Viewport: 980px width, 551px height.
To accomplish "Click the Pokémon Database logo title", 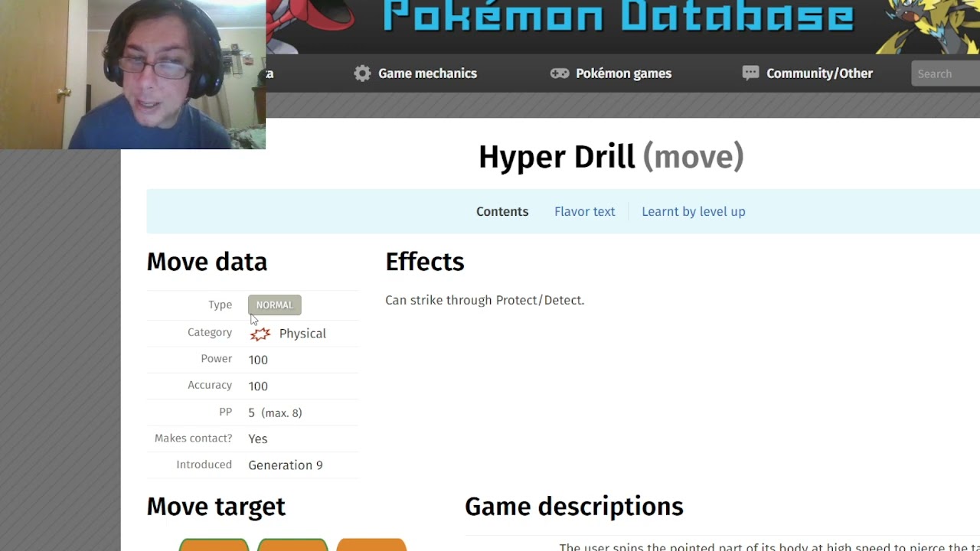I will click(x=618, y=16).
